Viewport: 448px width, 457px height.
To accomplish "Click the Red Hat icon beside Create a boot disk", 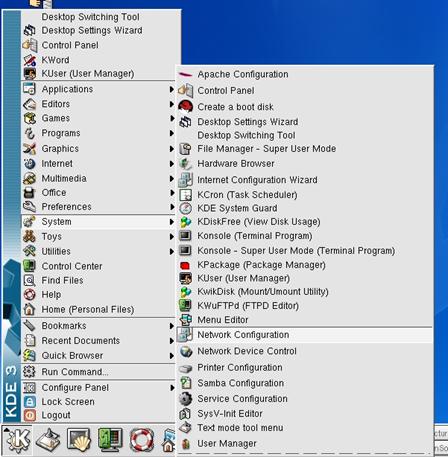I will click(x=185, y=107).
